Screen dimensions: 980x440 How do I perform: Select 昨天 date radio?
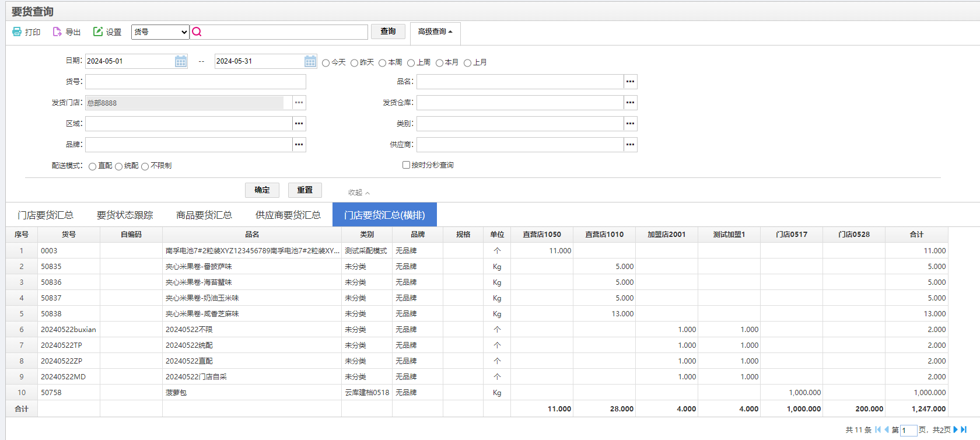coord(354,63)
